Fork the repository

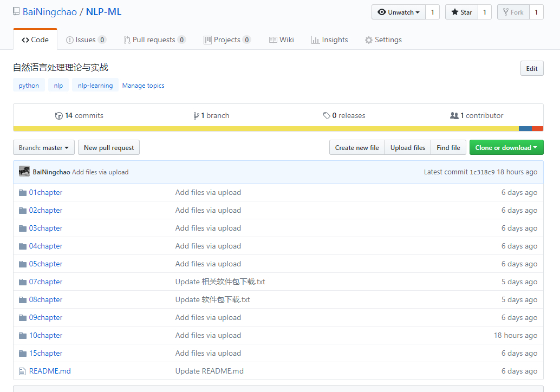pos(513,12)
